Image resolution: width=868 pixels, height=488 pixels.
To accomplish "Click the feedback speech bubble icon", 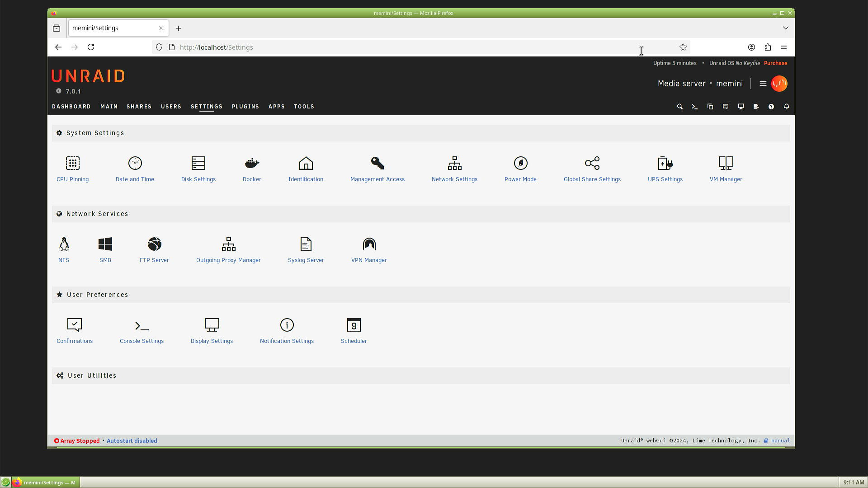I will click(x=725, y=107).
